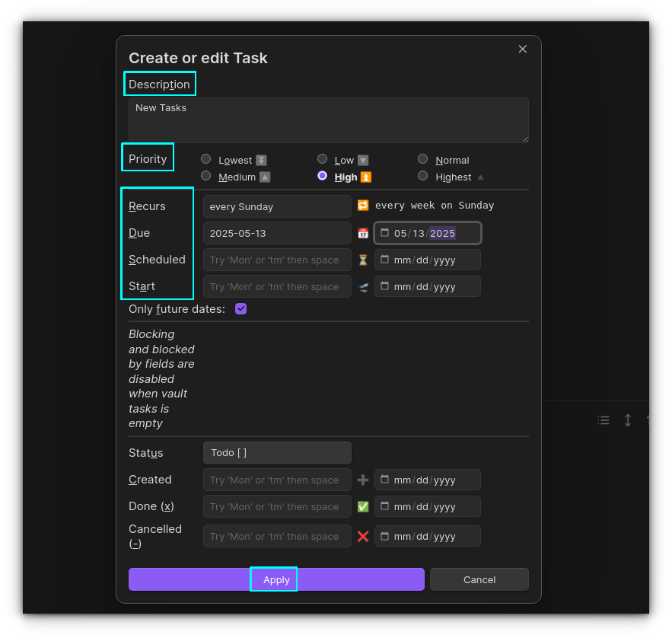Uncheck the Only future dates checkbox
Image resolution: width=672 pixels, height=638 pixels.
[241, 309]
